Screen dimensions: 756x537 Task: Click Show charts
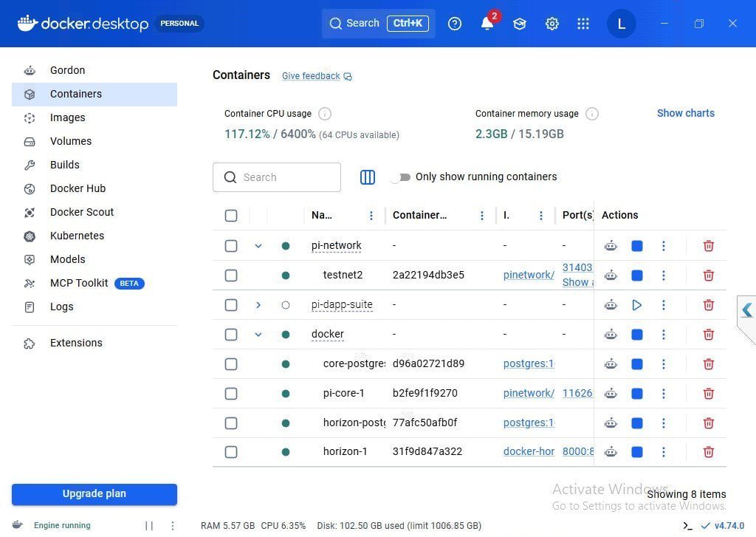pos(685,113)
